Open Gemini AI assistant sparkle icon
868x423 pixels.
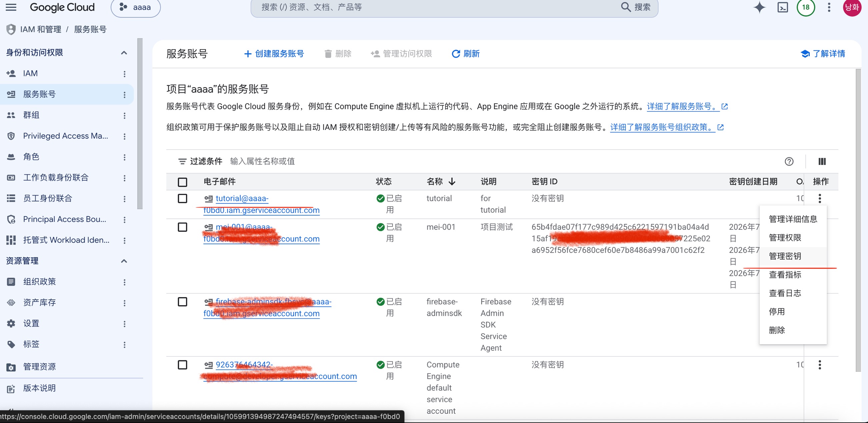759,7
